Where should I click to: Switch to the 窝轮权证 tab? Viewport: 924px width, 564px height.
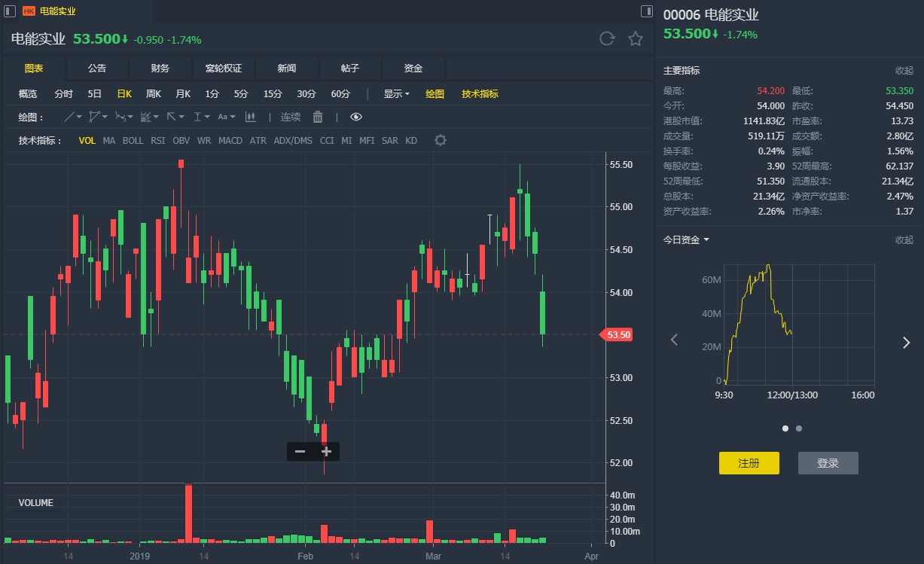[224, 69]
